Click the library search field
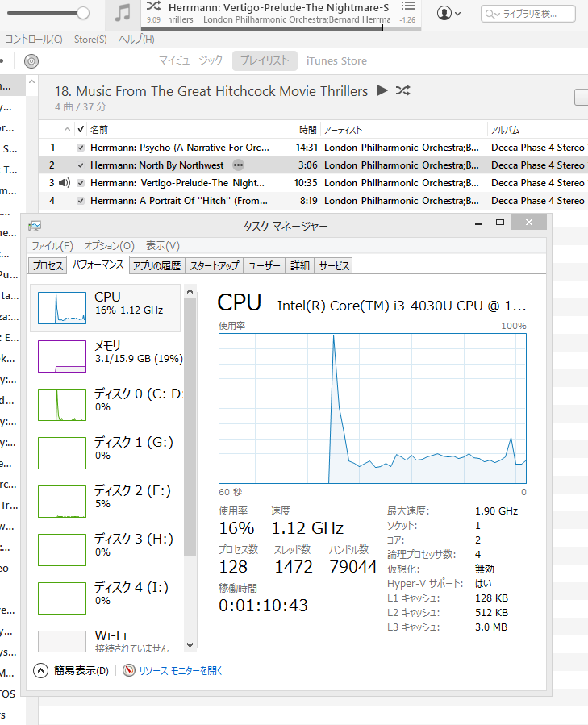This screenshot has width=588, height=725. click(529, 14)
